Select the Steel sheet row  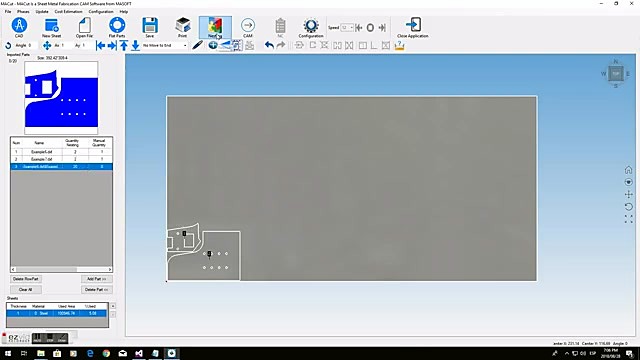tap(57, 313)
